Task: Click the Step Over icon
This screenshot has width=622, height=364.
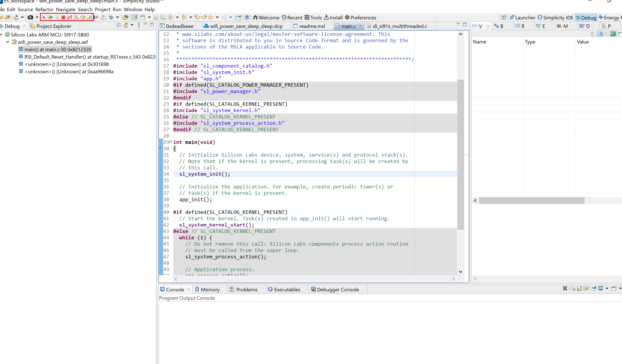Action: [83, 17]
